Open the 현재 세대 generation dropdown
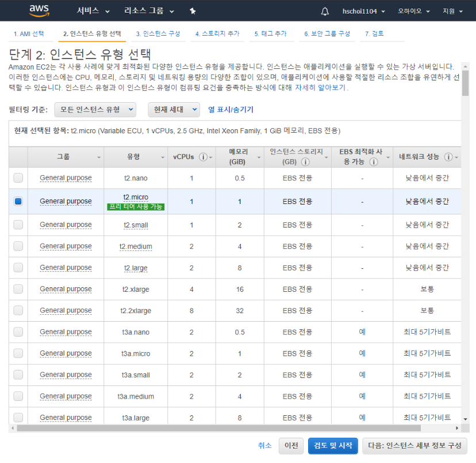476x463 pixels. pos(174,110)
